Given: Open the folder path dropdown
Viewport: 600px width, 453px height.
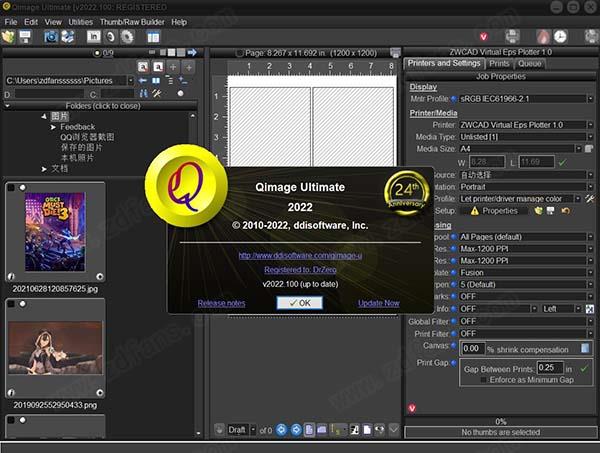Looking at the screenshot, I should tap(130, 81).
